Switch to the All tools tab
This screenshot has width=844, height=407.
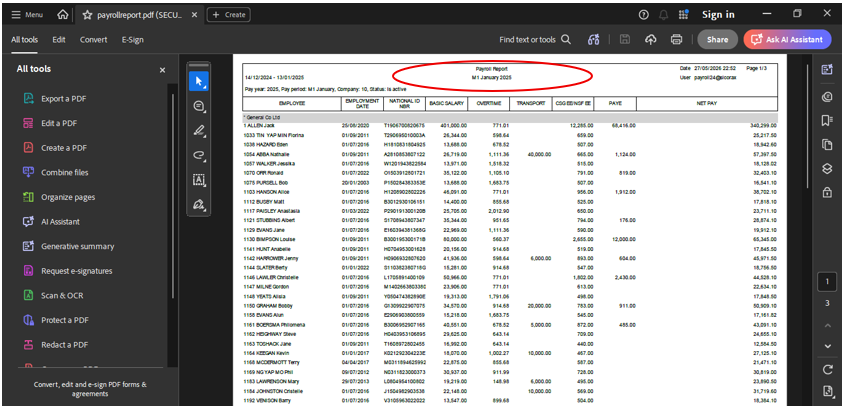point(24,40)
